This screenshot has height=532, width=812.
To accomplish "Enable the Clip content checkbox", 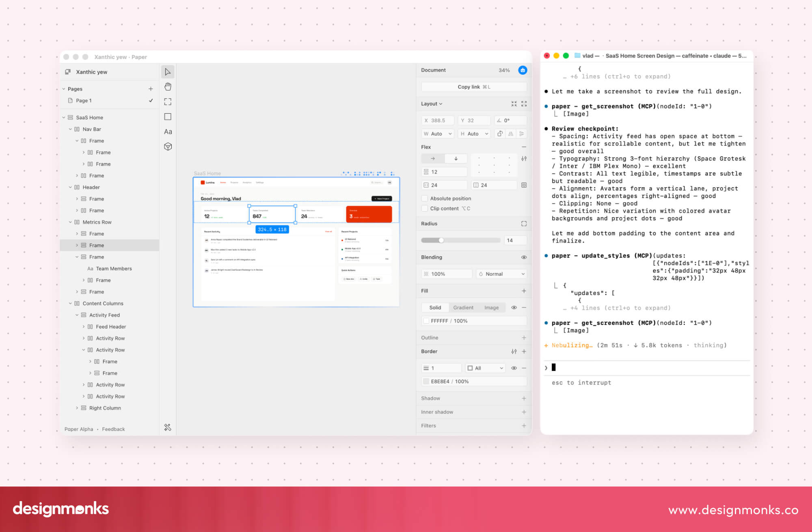I will coord(425,208).
